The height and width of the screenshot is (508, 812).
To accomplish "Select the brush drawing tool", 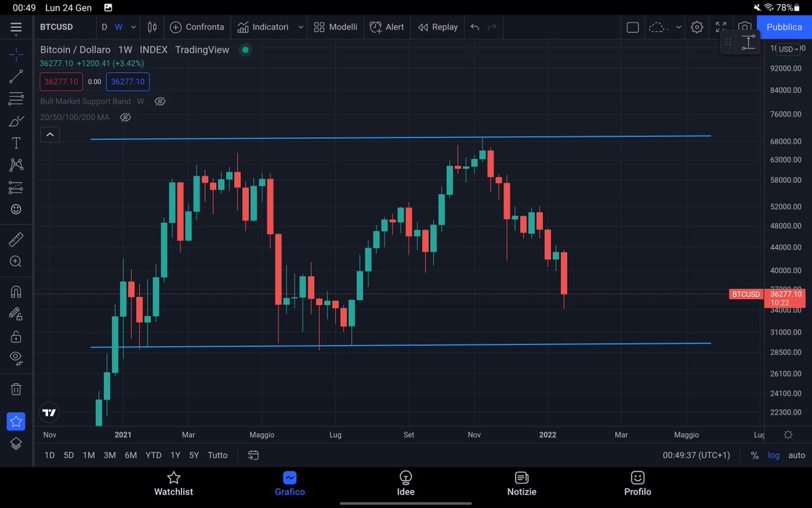I will click(x=16, y=122).
